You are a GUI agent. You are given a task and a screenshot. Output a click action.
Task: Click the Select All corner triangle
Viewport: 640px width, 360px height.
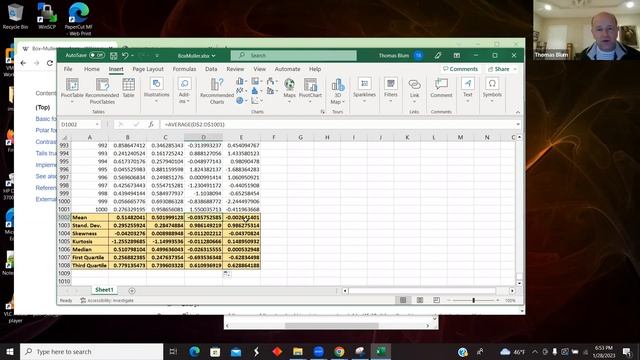click(64, 138)
